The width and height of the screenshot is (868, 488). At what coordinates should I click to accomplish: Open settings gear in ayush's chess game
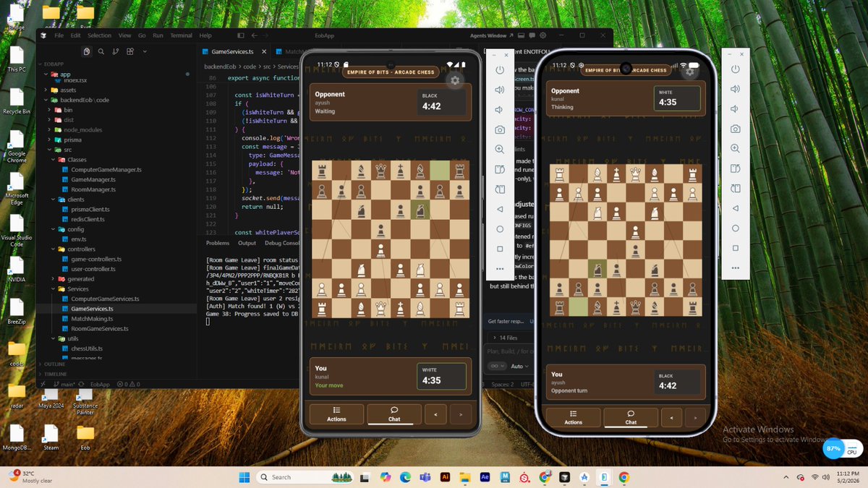point(689,71)
